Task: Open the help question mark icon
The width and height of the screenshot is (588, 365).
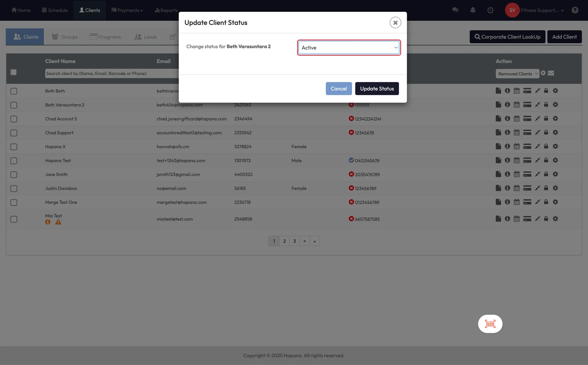Action: (x=575, y=10)
